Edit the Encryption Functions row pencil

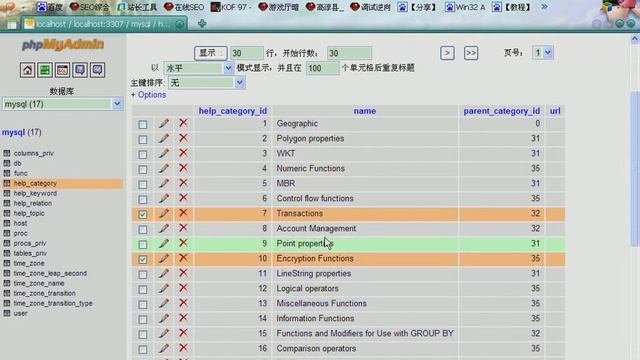[164, 258]
